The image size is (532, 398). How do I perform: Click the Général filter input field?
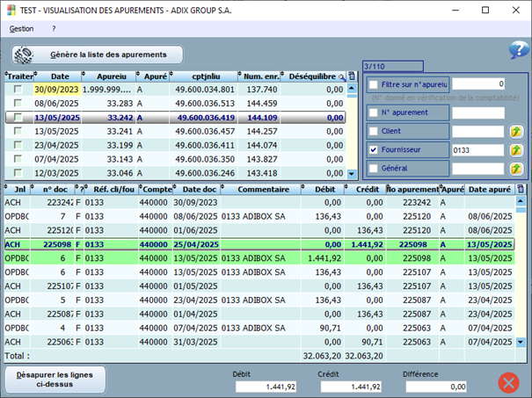point(478,169)
